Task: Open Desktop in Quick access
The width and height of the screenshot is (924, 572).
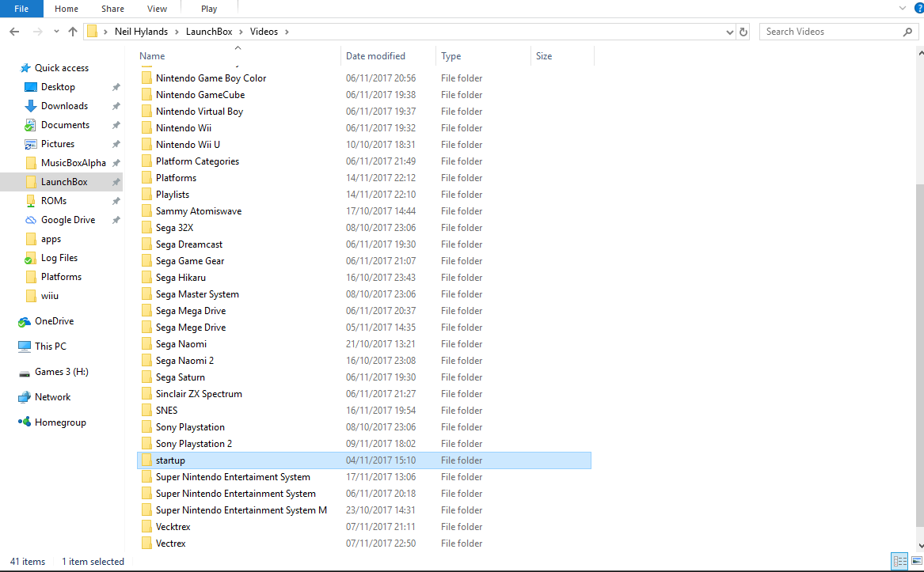Action: [x=58, y=87]
